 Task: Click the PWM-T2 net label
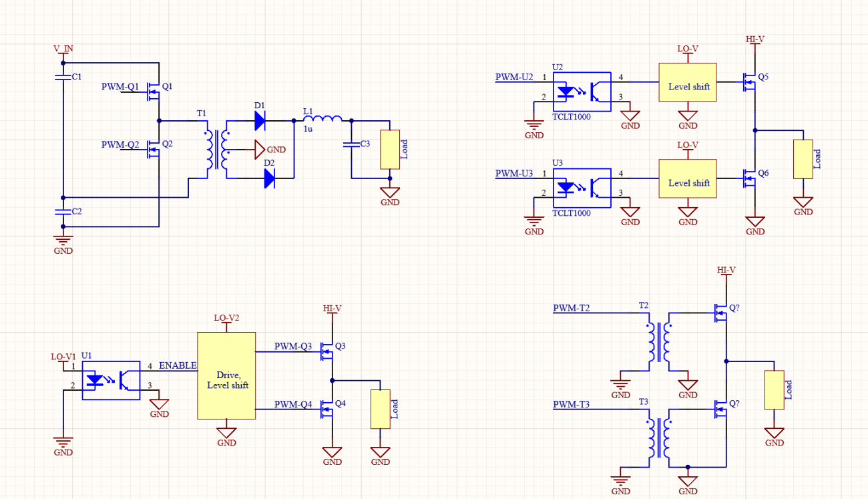point(572,309)
